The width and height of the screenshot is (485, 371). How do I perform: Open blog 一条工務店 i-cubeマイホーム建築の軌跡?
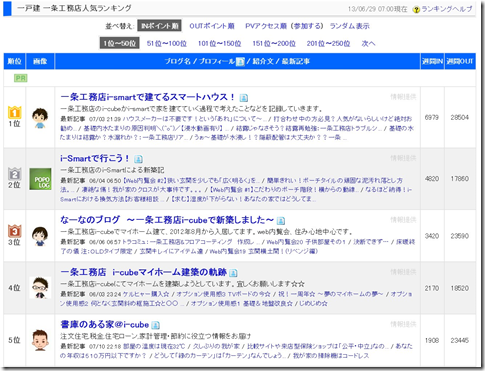(x=144, y=272)
